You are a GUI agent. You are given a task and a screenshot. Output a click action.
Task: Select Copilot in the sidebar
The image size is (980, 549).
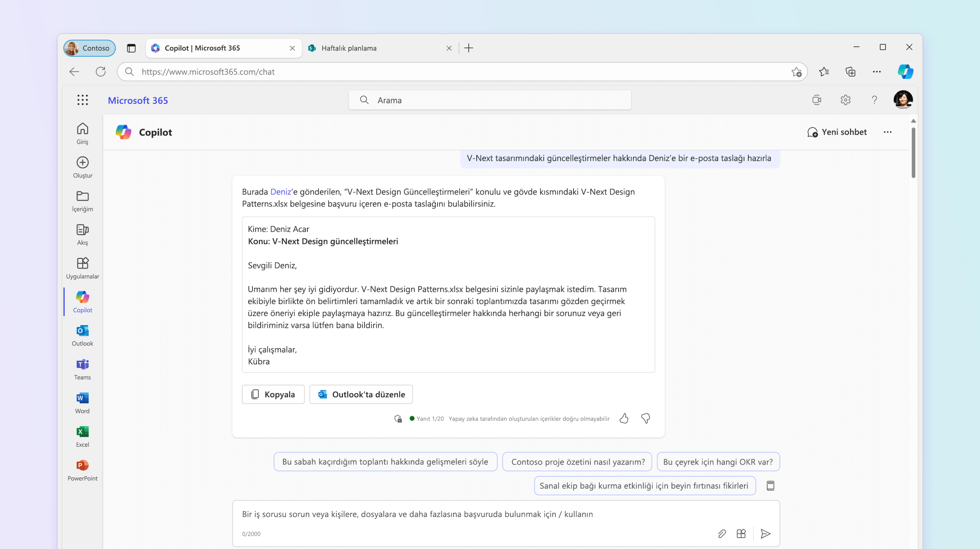[82, 302]
